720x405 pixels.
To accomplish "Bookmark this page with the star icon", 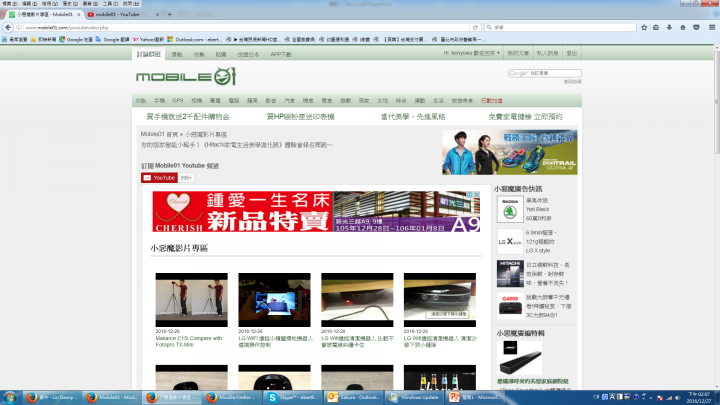I will click(x=644, y=28).
